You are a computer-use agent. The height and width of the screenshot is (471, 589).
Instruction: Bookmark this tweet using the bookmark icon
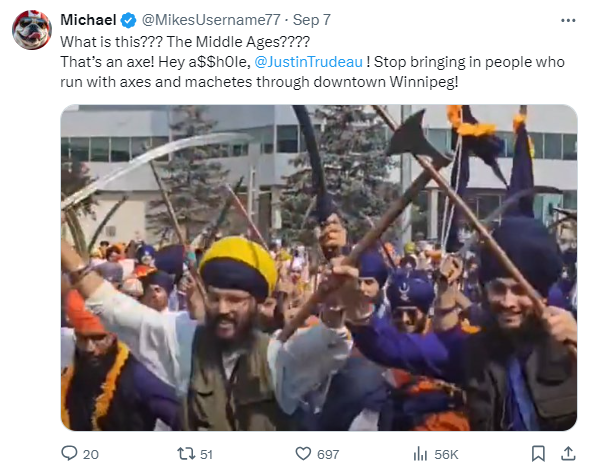click(x=538, y=453)
